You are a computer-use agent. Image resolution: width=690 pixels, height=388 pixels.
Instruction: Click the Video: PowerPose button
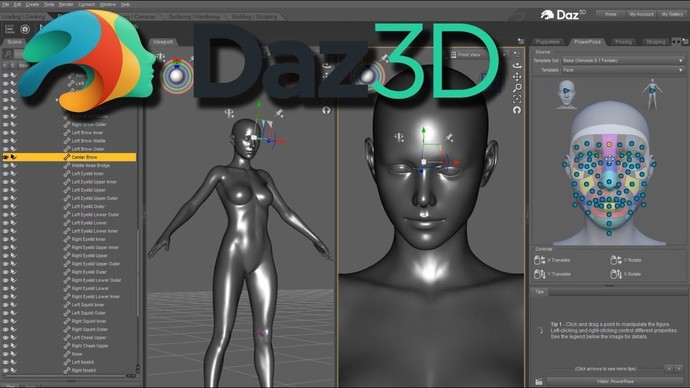[x=615, y=381]
